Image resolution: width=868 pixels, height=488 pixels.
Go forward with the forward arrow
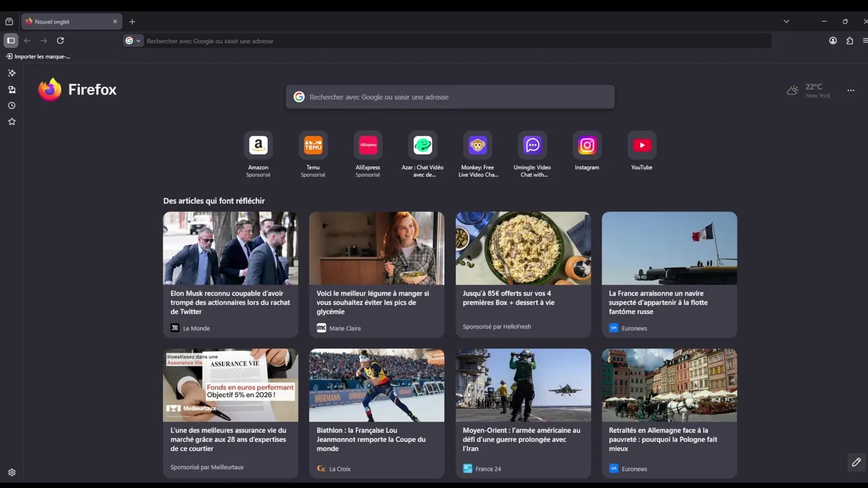tap(43, 41)
